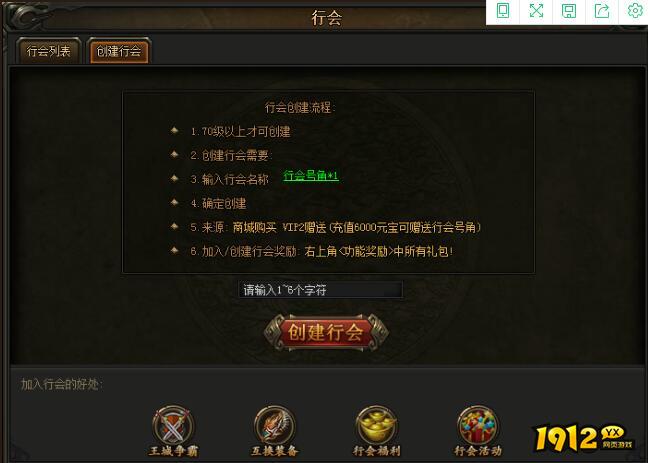The height and width of the screenshot is (463, 648).
Task: Switch to the 行会列表 tab
Action: (x=48, y=51)
